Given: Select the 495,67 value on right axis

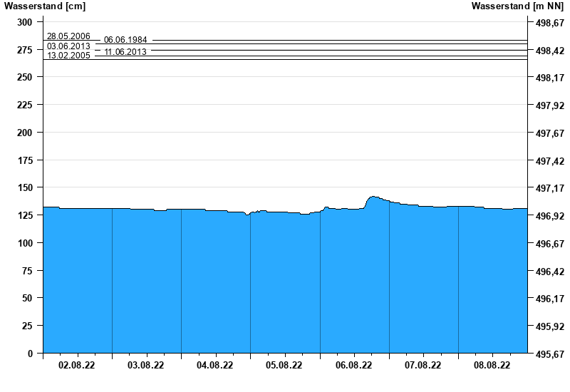Looking at the screenshot, I should click(549, 354).
